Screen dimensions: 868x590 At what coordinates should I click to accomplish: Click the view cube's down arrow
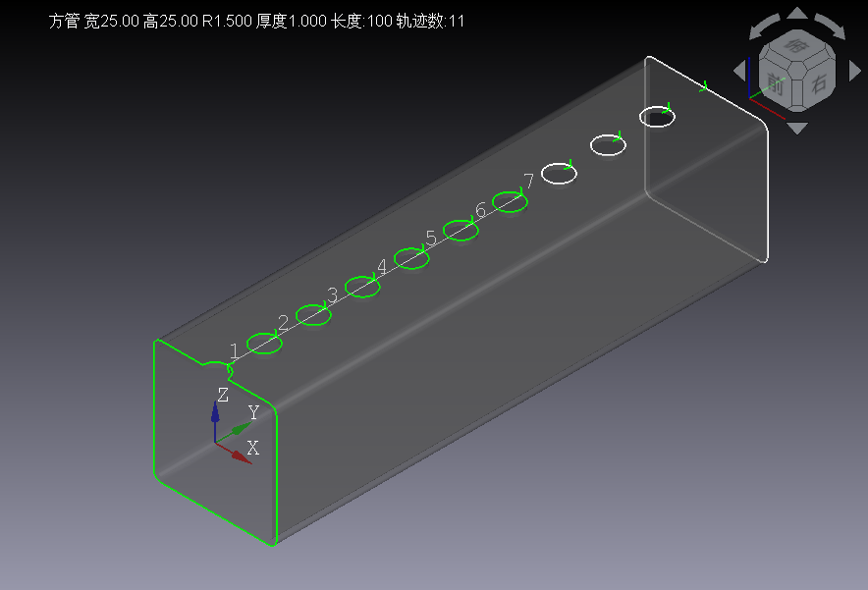(798, 128)
